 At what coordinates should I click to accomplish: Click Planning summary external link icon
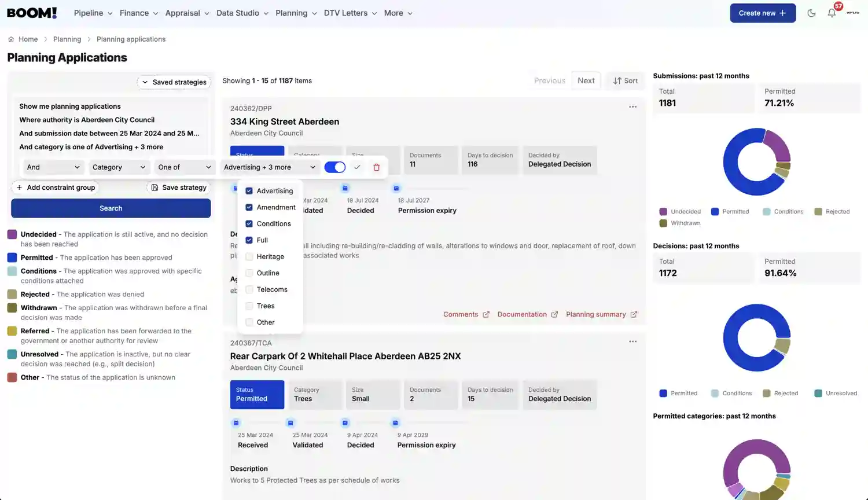(x=634, y=314)
